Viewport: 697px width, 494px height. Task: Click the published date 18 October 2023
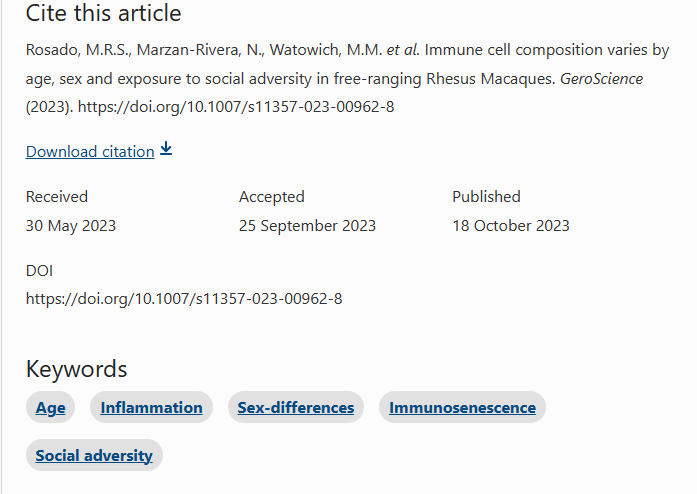click(510, 226)
